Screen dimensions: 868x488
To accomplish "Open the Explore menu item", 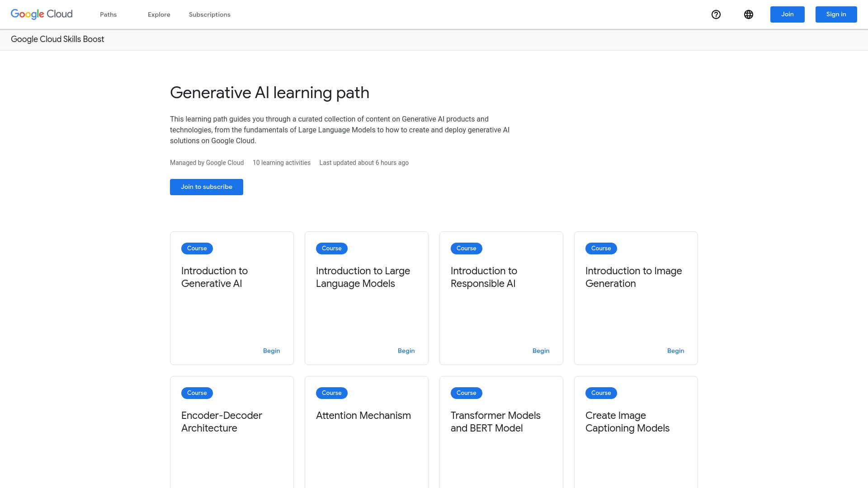I will click(x=159, y=14).
